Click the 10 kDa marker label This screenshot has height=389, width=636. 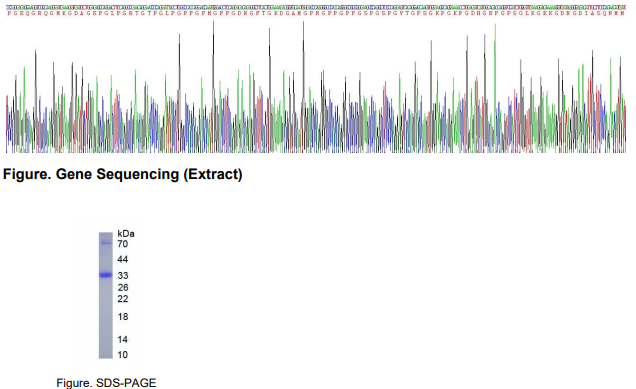click(122, 355)
